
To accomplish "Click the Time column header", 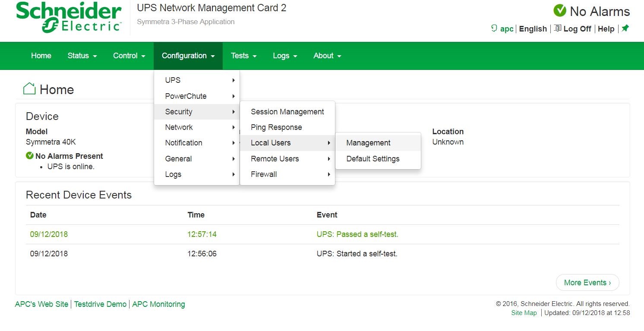I will coord(196,215).
